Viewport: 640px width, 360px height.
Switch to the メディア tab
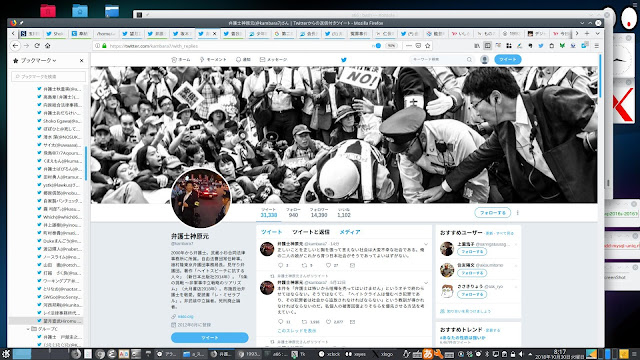(350, 232)
